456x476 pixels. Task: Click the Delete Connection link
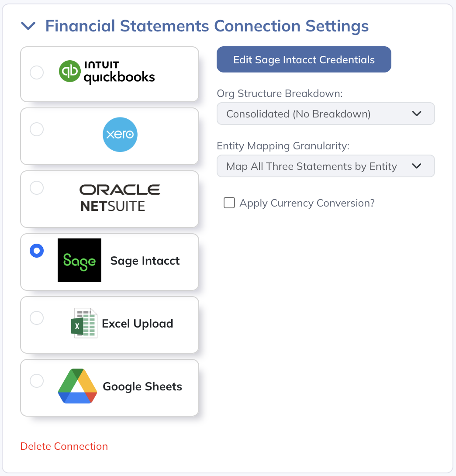[64, 446]
